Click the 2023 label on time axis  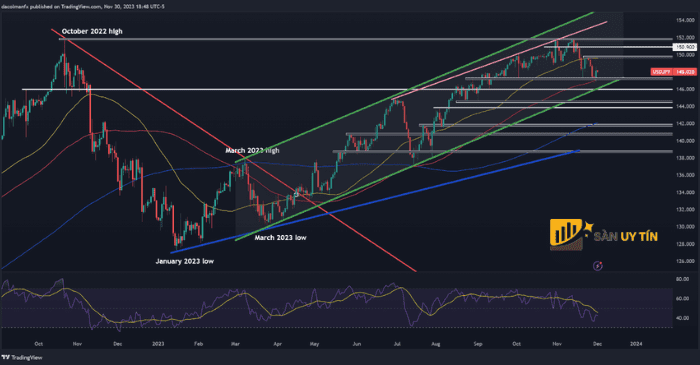pos(158,344)
